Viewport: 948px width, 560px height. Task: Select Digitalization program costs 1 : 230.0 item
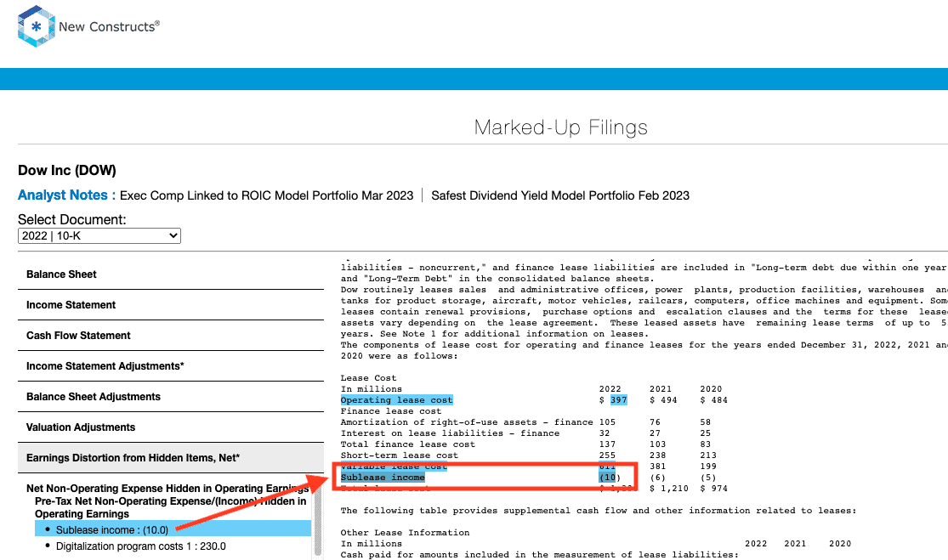coord(141,546)
